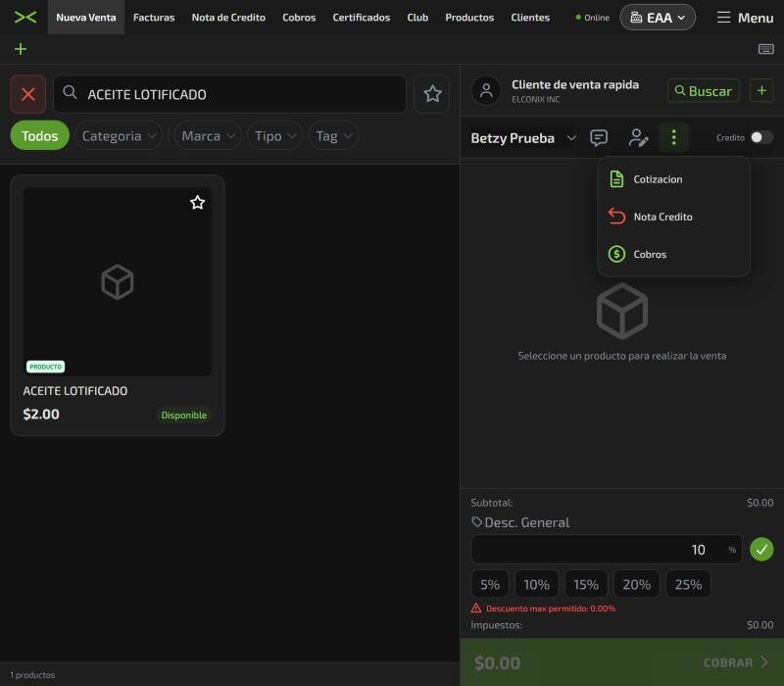Image resolution: width=784 pixels, height=686 pixels.
Task: Open the EAA register selector
Action: tap(657, 18)
